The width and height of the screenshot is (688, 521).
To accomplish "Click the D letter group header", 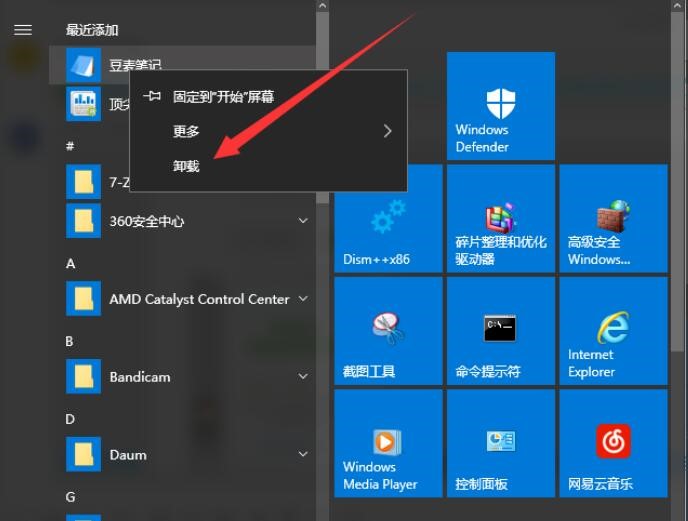I will [70, 419].
